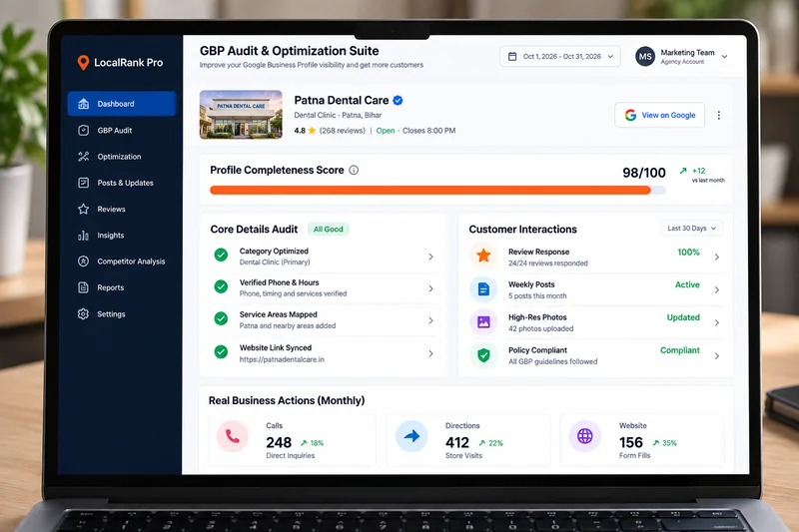799x532 pixels.
Task: Open the three-dot more options menu
Action: [719, 115]
